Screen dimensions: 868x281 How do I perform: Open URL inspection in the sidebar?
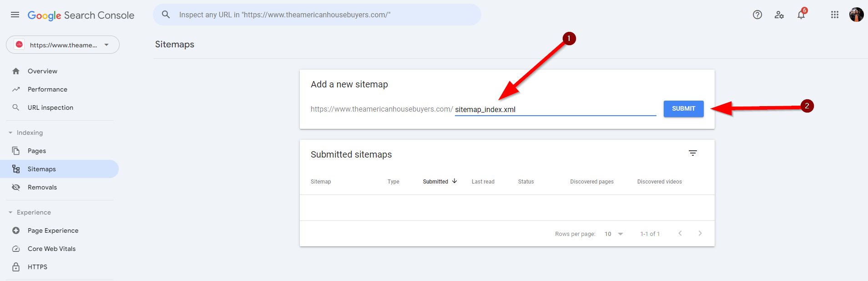click(59, 107)
